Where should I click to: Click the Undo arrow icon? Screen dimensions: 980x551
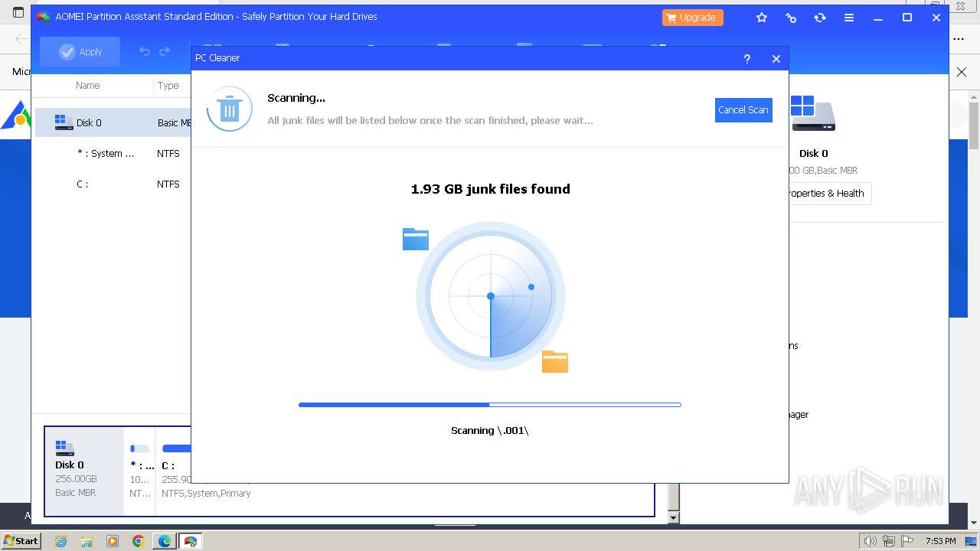click(144, 52)
